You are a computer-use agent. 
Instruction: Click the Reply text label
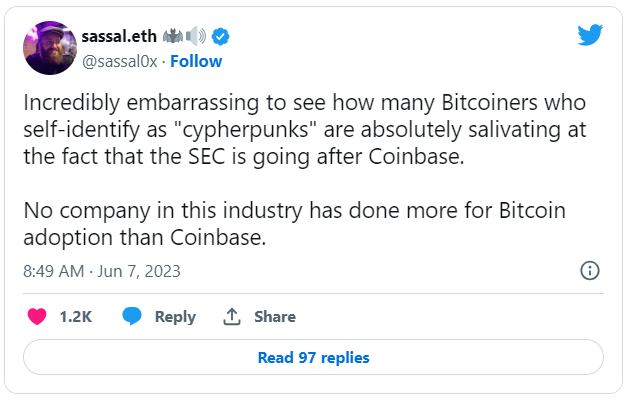click(175, 316)
